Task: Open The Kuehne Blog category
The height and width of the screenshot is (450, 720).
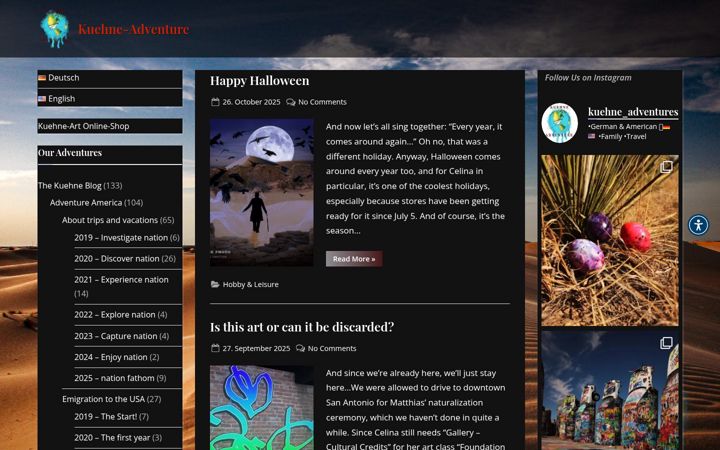Action: 70,186
